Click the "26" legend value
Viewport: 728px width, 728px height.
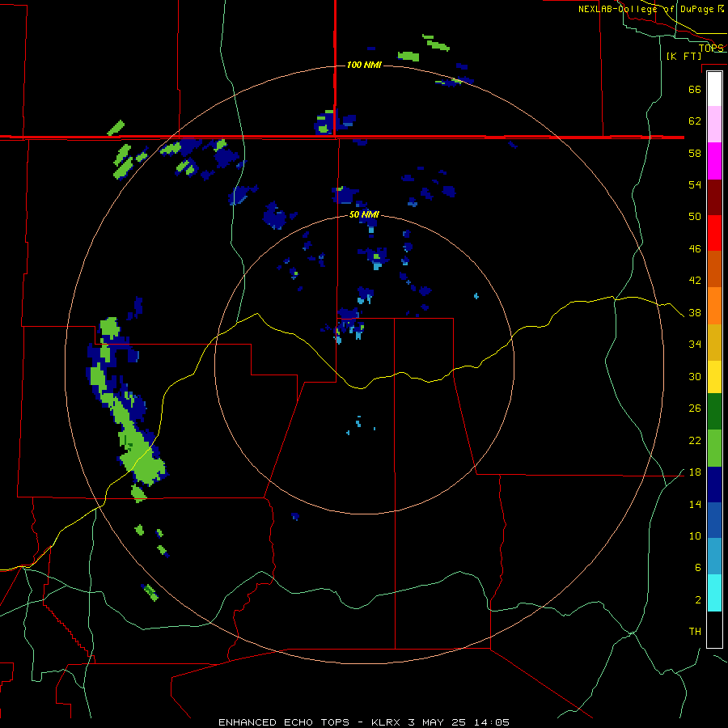point(695,408)
